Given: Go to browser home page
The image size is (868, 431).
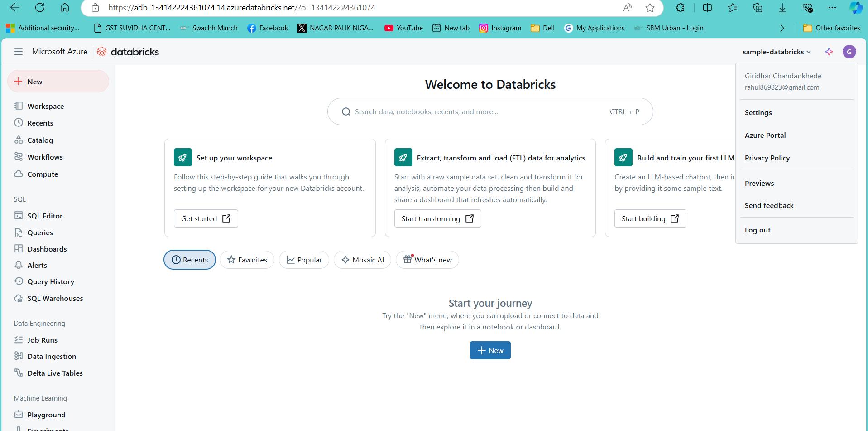Looking at the screenshot, I should (65, 8).
